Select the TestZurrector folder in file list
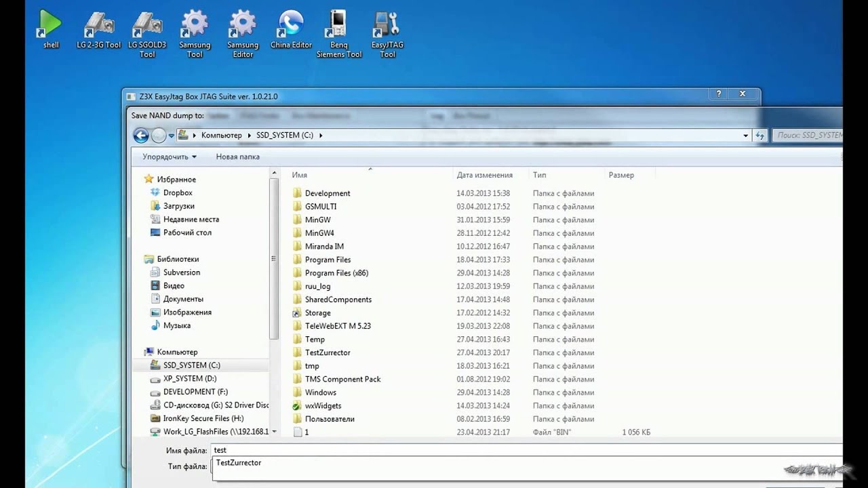Image resolution: width=868 pixels, height=488 pixels. click(x=328, y=352)
